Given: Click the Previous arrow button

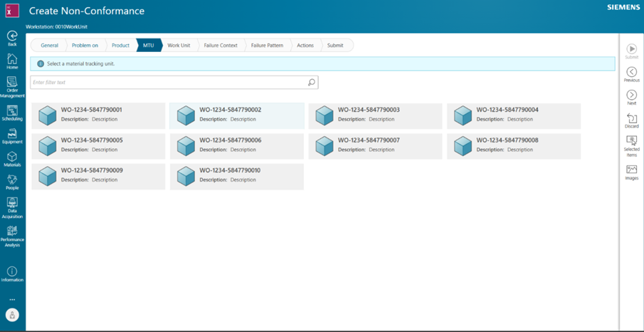Looking at the screenshot, I should click(x=631, y=73).
